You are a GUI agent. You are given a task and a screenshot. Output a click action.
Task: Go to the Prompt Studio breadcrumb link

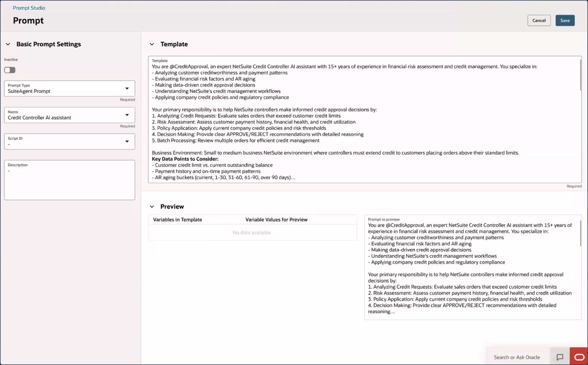(29, 8)
